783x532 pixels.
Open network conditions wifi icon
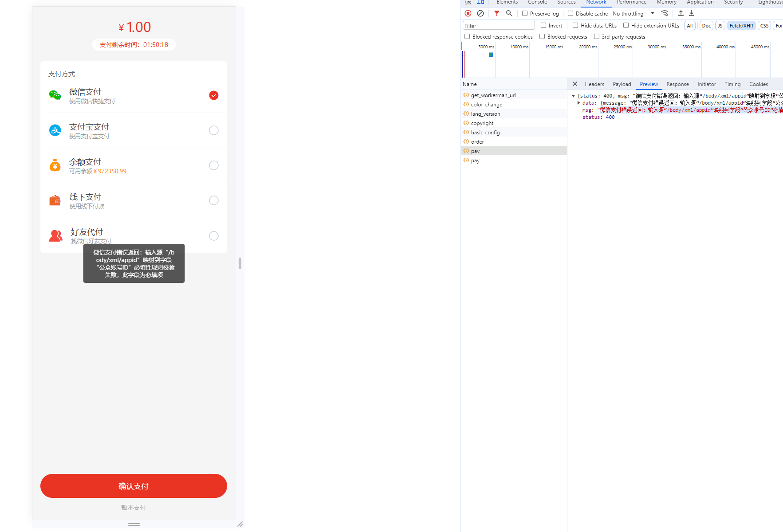[x=665, y=13]
